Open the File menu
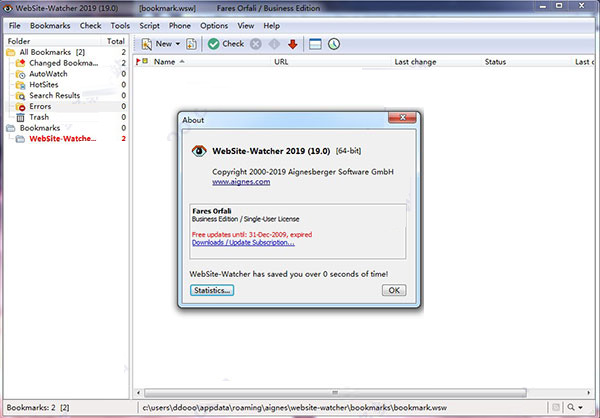600x418 pixels. [x=15, y=26]
